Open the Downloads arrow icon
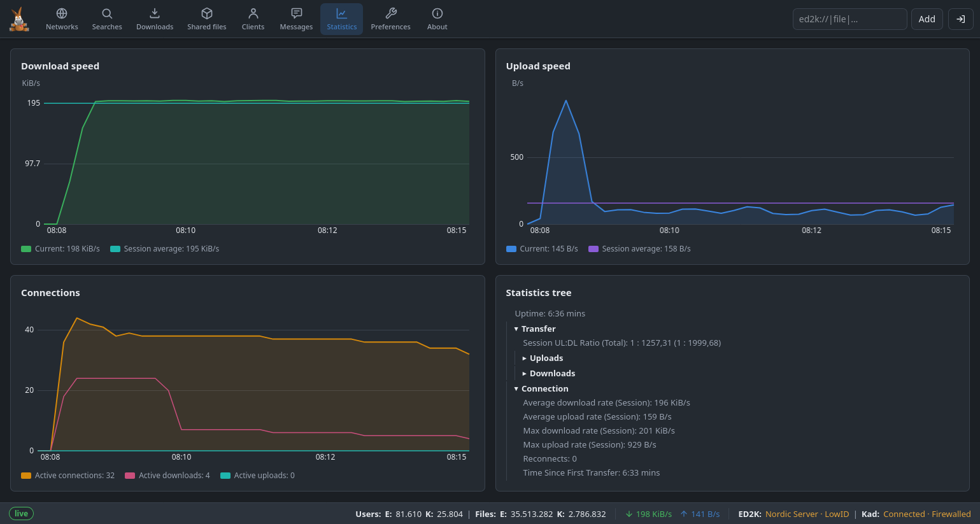Image resolution: width=980 pixels, height=524 pixels. (x=155, y=13)
